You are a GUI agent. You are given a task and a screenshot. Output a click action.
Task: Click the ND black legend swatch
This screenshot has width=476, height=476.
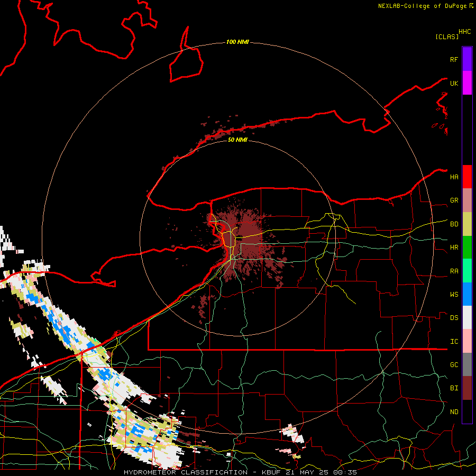pyautogui.click(x=467, y=411)
